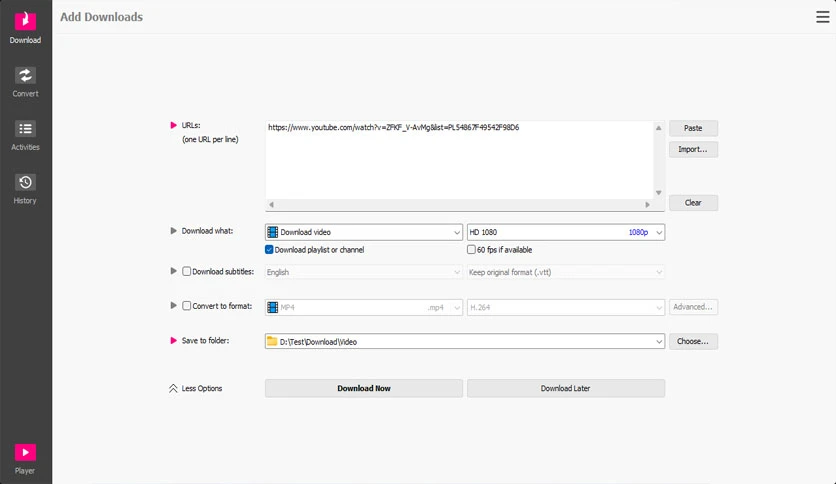836x484 pixels.
Task: Click the pink arrow beside Save to folder
Action: pos(173,340)
